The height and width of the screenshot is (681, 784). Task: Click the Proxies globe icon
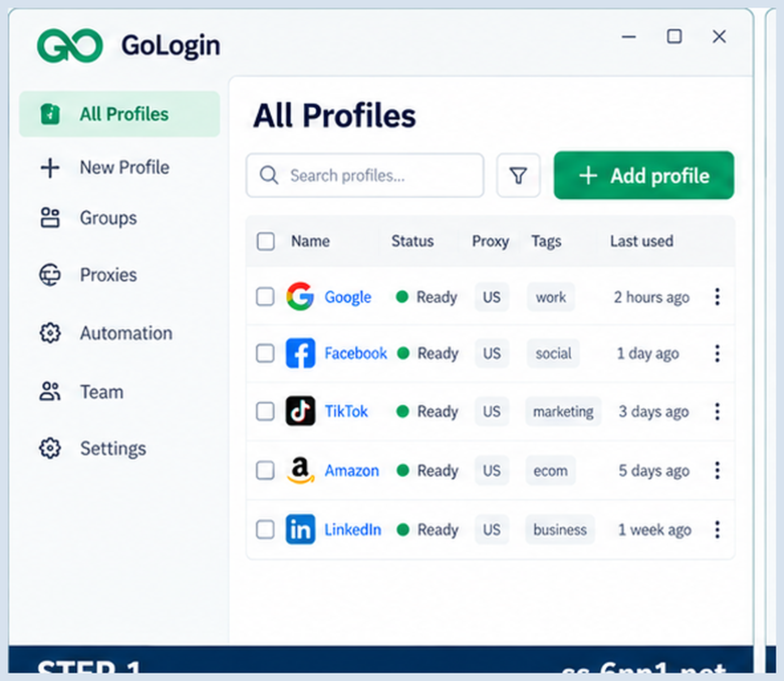[50, 275]
